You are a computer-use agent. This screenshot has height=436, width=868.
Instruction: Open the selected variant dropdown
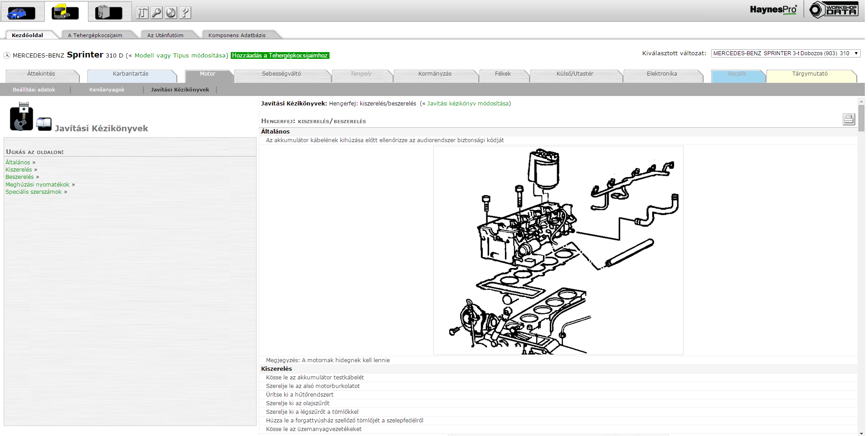pos(785,53)
